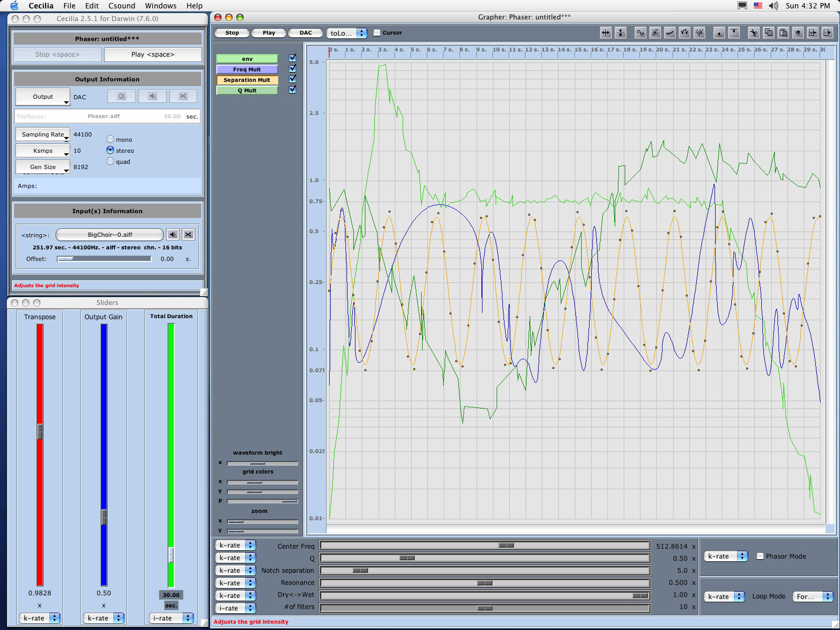Enable the Phasor Mode checkbox

point(760,556)
